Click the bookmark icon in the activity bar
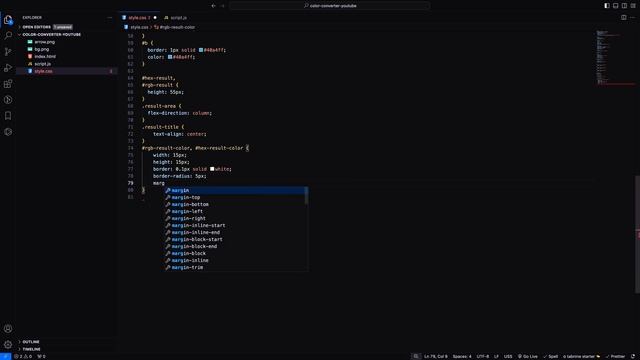 point(8,116)
